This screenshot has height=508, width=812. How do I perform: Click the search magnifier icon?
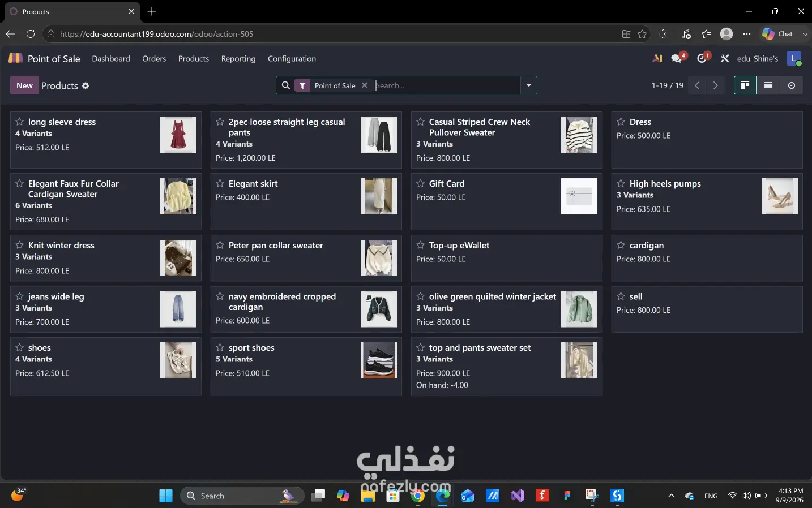[x=286, y=85]
